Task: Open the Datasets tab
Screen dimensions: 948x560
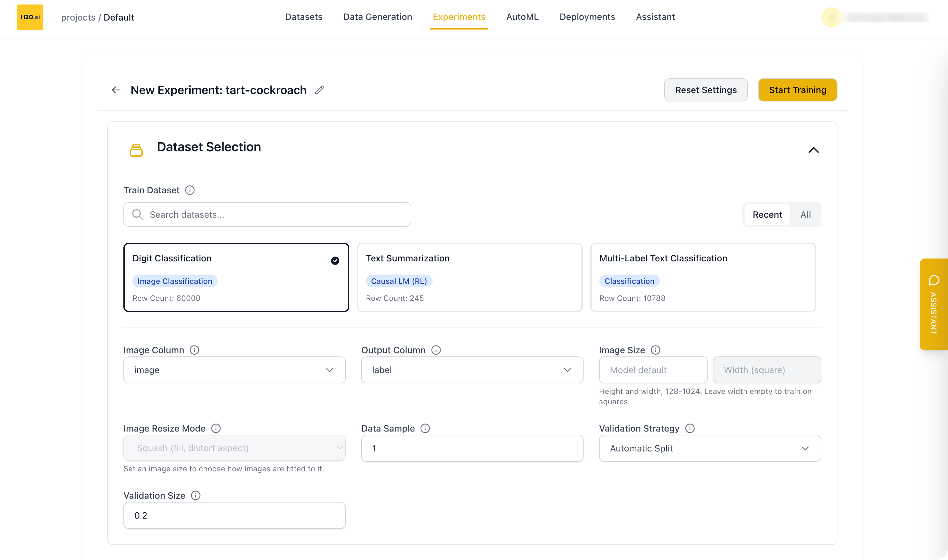Action: coord(304,17)
